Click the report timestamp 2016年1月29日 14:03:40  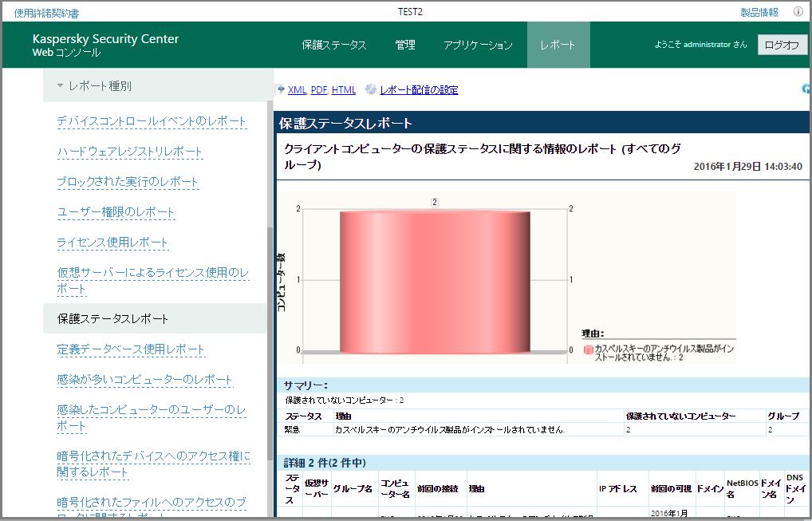747,166
